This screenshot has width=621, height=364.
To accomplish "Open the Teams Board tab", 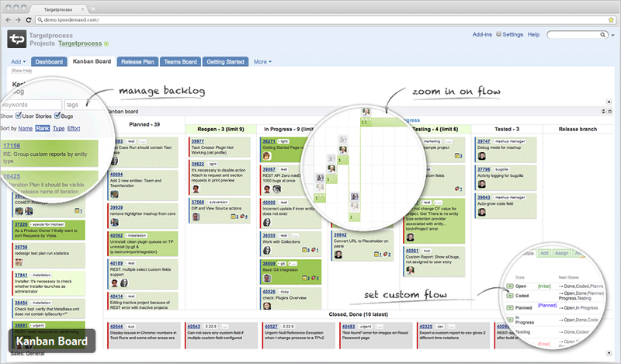I will (180, 61).
